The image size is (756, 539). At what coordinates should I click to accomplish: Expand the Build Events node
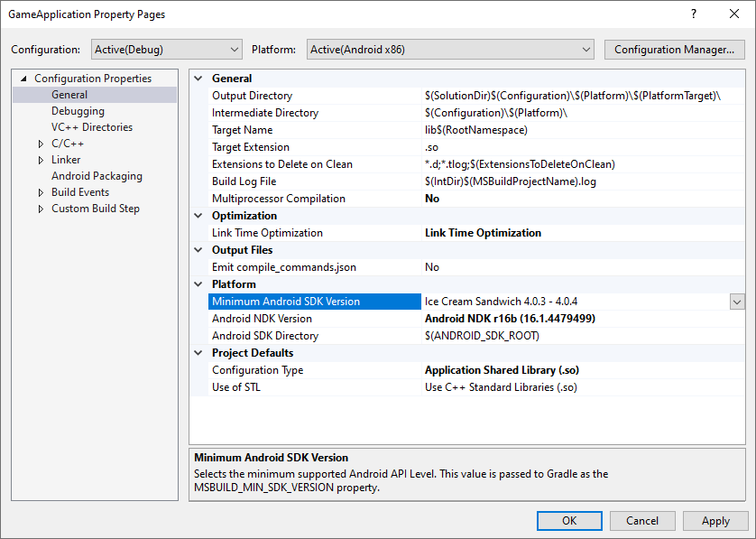coord(41,192)
